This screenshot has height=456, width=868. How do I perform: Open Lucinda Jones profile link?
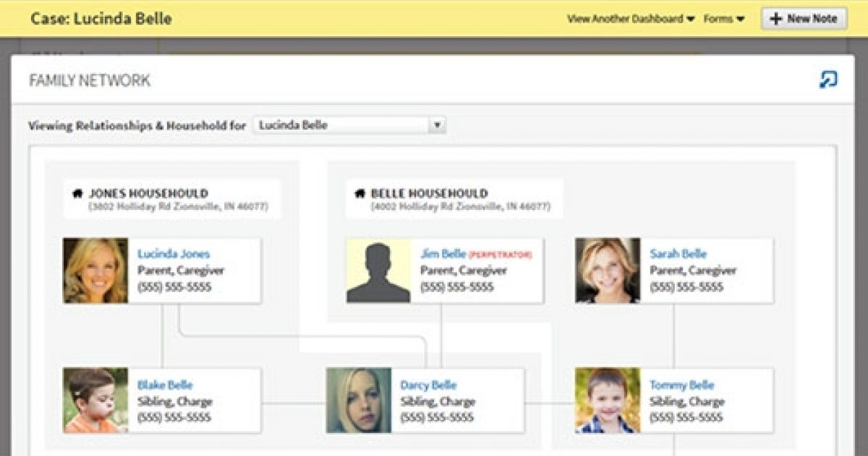pyautogui.click(x=174, y=254)
